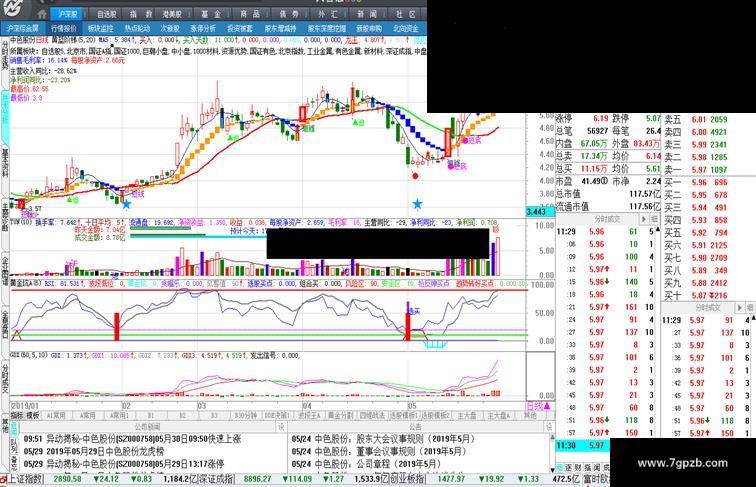Select the 选股模板1 indicator tab
This screenshot has height=487, width=756.
tap(403, 415)
